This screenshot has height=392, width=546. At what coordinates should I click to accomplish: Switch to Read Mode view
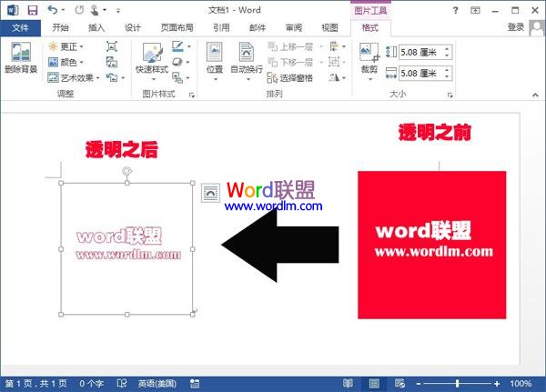348,384
